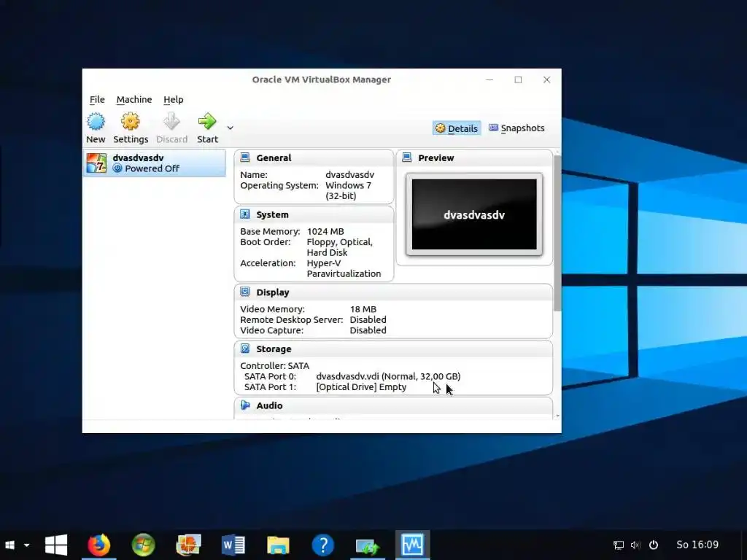Image resolution: width=747 pixels, height=560 pixels.
Task: Click the Hyper-V Paravirtualization acceleration value
Action: pos(344,268)
